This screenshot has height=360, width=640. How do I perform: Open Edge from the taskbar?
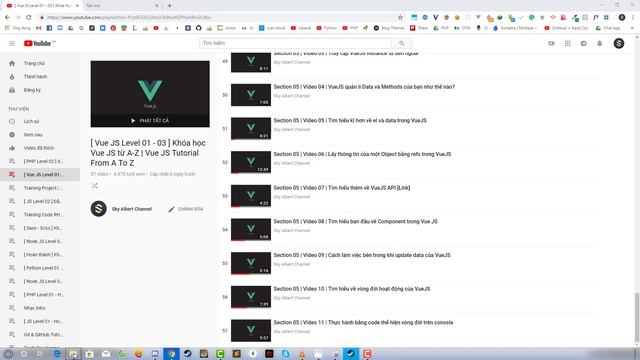[57, 353]
